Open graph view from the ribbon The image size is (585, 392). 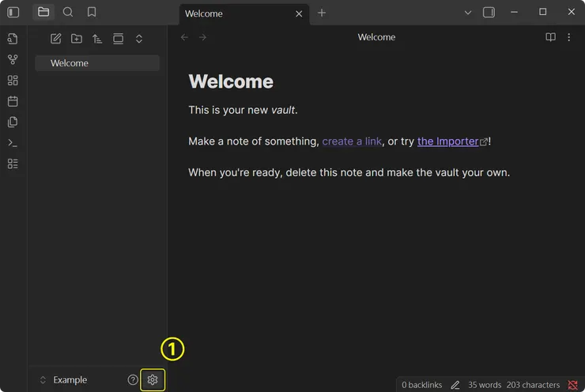(13, 59)
